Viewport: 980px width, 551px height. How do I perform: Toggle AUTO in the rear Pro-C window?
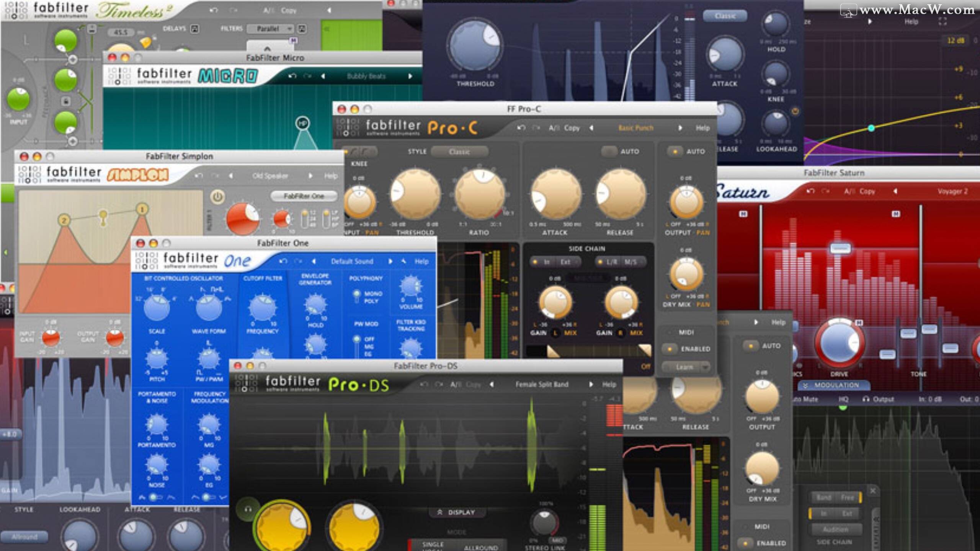point(751,346)
